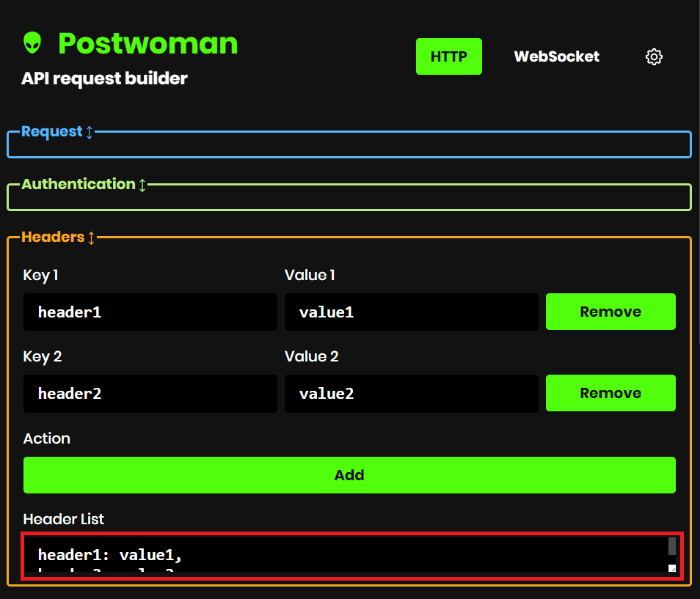Viewport: 700px width, 599px height.
Task: Remove the header2 row
Action: click(610, 393)
